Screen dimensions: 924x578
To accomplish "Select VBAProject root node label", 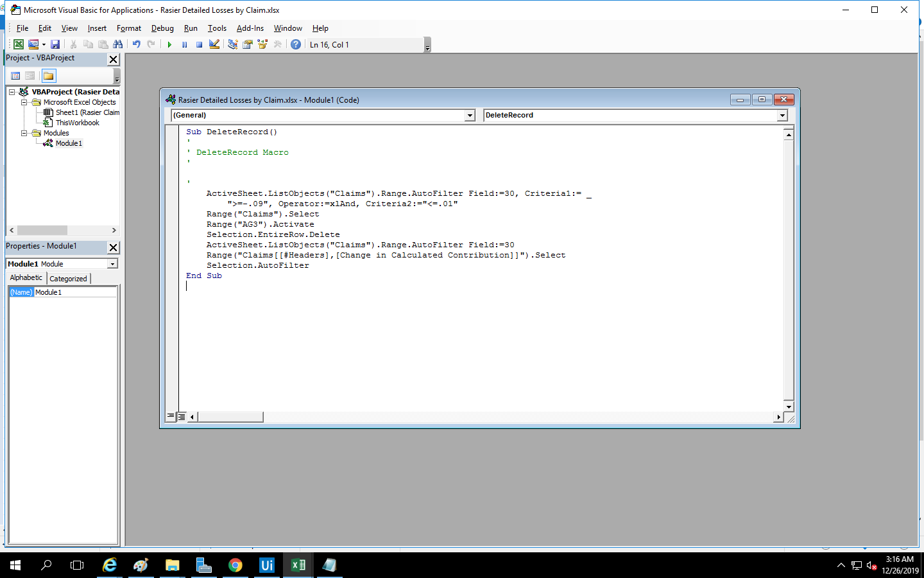I will [x=75, y=92].
